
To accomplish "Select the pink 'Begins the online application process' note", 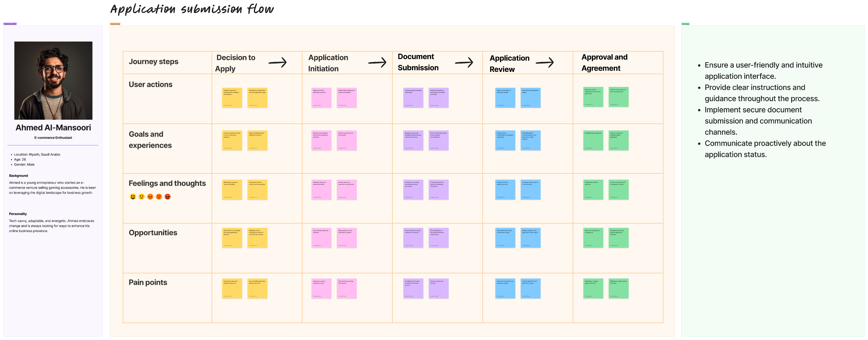I will [321, 98].
